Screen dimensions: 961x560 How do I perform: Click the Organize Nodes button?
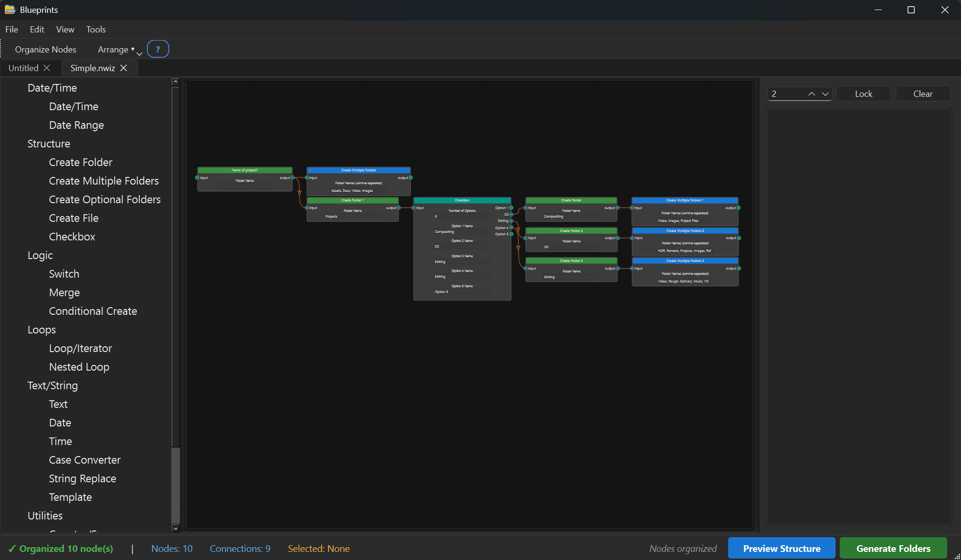(45, 49)
